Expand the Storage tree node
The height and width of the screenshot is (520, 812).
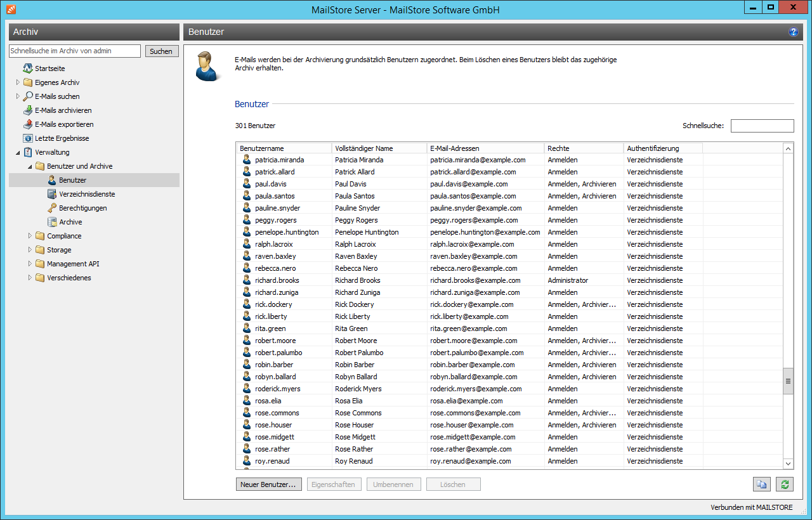pos(30,250)
